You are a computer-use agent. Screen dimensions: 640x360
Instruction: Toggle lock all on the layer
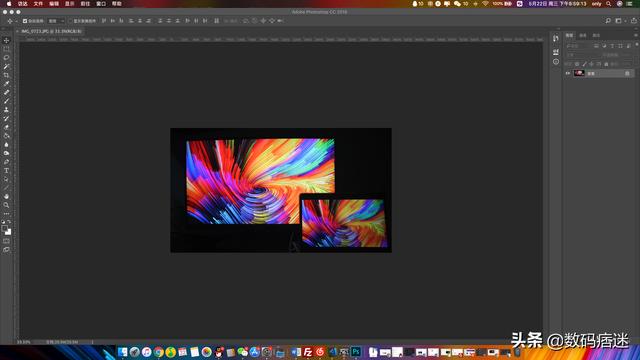[x=606, y=64]
